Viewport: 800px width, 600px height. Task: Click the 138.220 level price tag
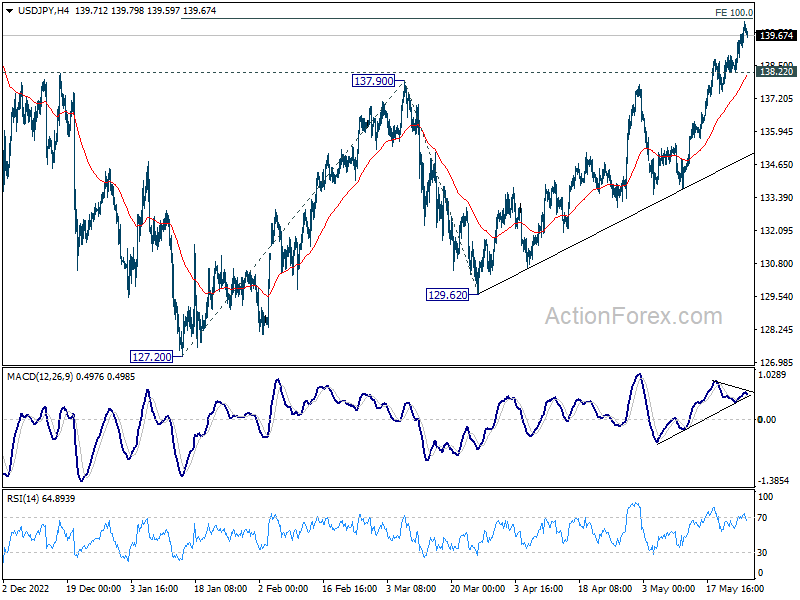point(776,71)
